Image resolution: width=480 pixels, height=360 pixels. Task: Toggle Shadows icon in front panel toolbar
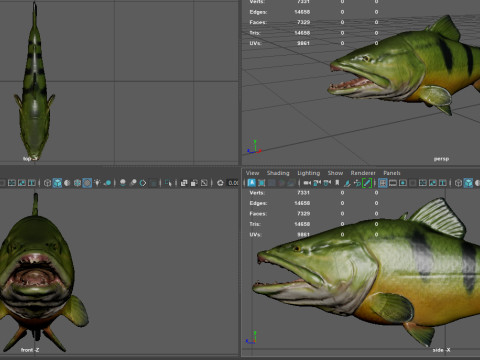pos(107,183)
